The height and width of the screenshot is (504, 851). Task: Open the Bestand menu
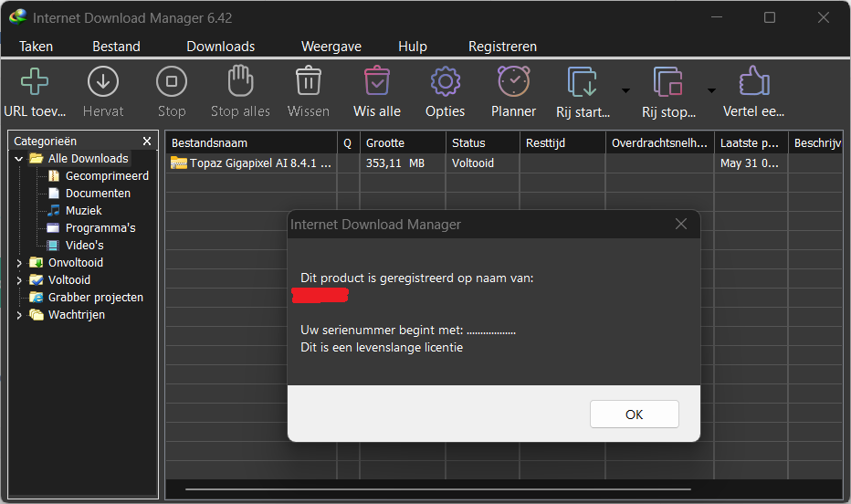point(116,47)
